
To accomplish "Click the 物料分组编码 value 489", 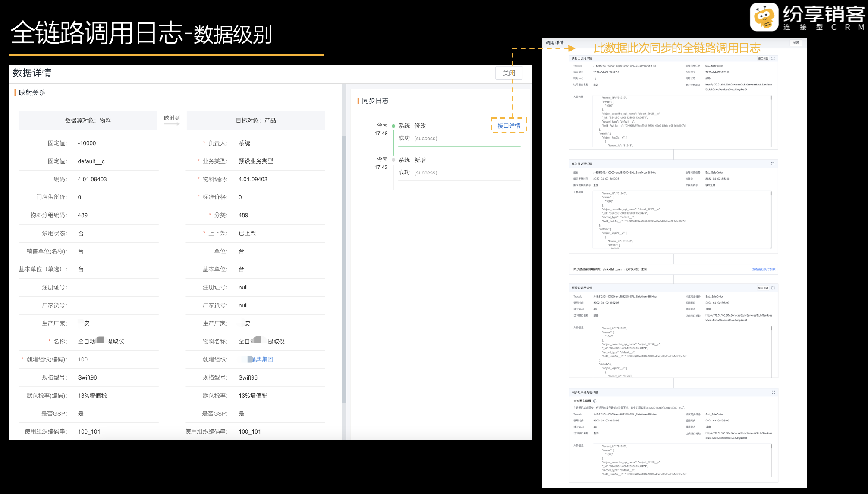I will 82,215.
